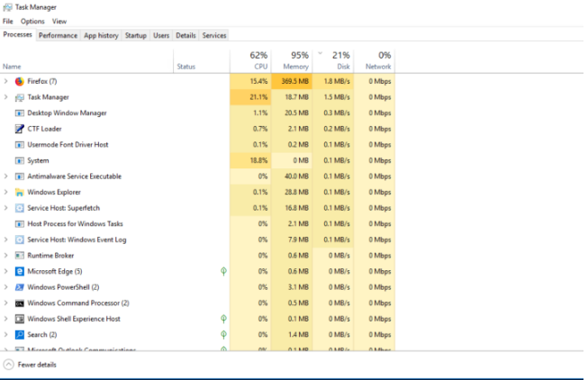Sort processes by Network column
The width and height of the screenshot is (588, 380).
point(375,60)
